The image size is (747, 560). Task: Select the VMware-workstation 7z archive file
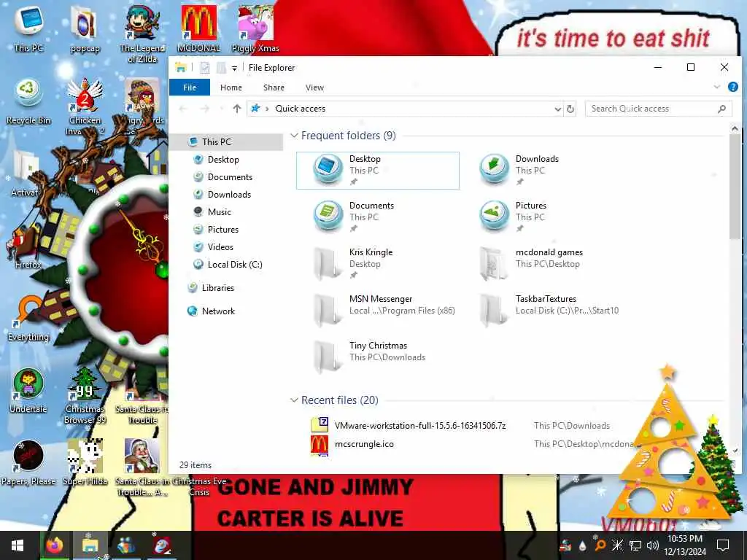coord(419,426)
